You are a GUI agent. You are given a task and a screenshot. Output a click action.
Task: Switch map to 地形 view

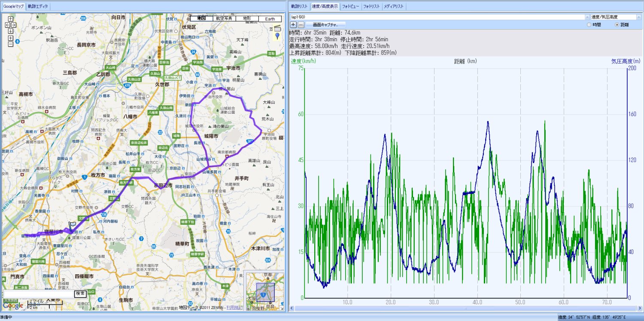pyautogui.click(x=247, y=18)
